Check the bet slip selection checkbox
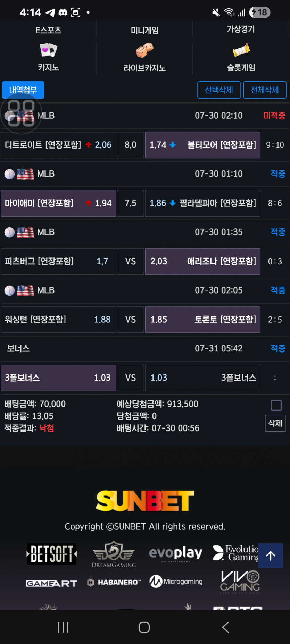Viewport: 290px width, 644px height. (276, 405)
